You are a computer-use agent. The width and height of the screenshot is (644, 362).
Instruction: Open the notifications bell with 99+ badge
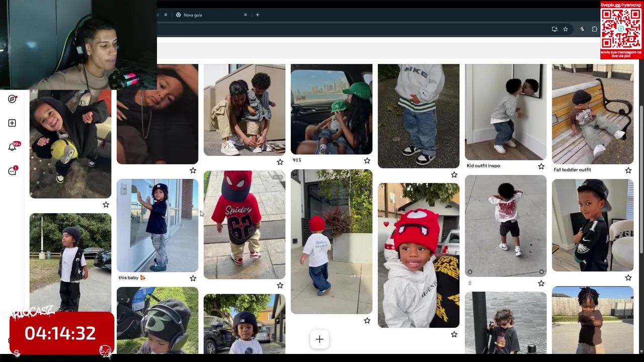[x=12, y=147]
